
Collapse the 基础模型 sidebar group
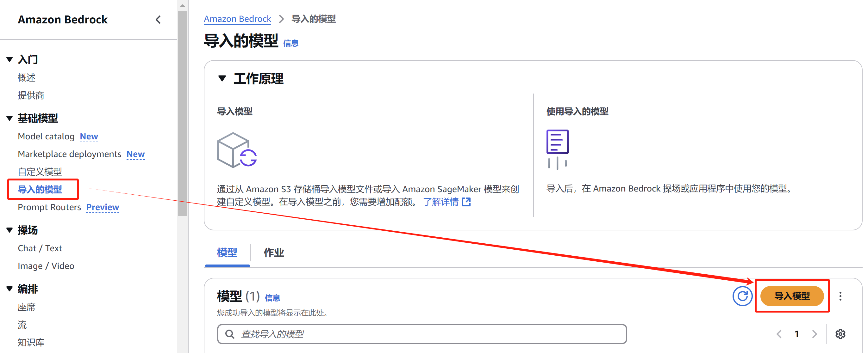coord(9,118)
